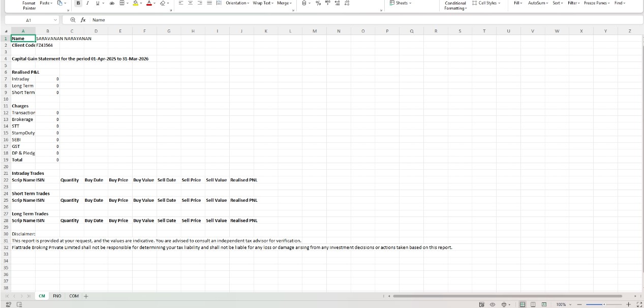Open the Merge dropdown
The image size is (644, 308).
coord(284,3)
